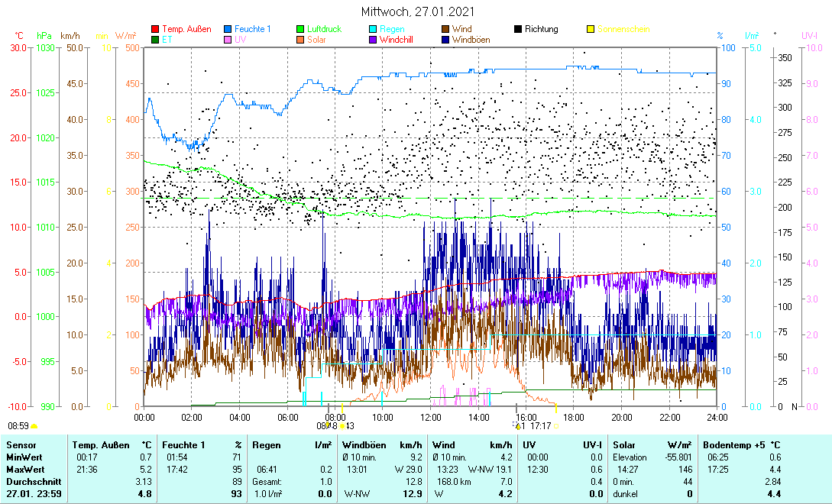The image size is (832, 504).
Task: Click the blue Feuchte 1 legend square
Action: [228, 30]
